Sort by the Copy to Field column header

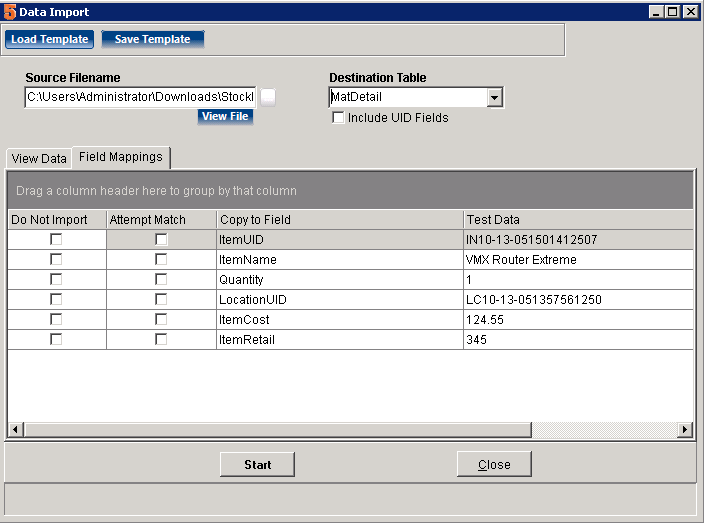[x=340, y=220]
